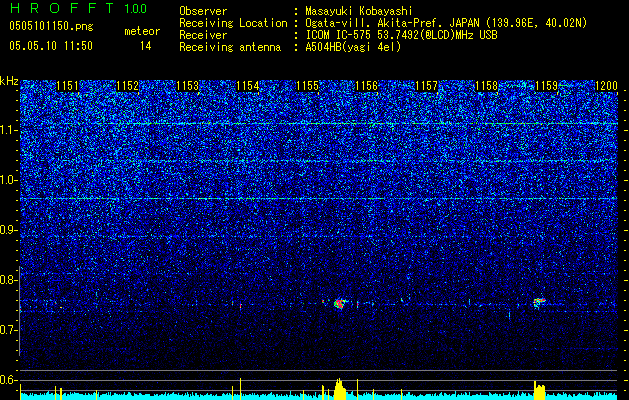The height and width of the screenshot is (400, 629).
Task: Click the 1.1 kHz axis label
Action: click(9, 130)
